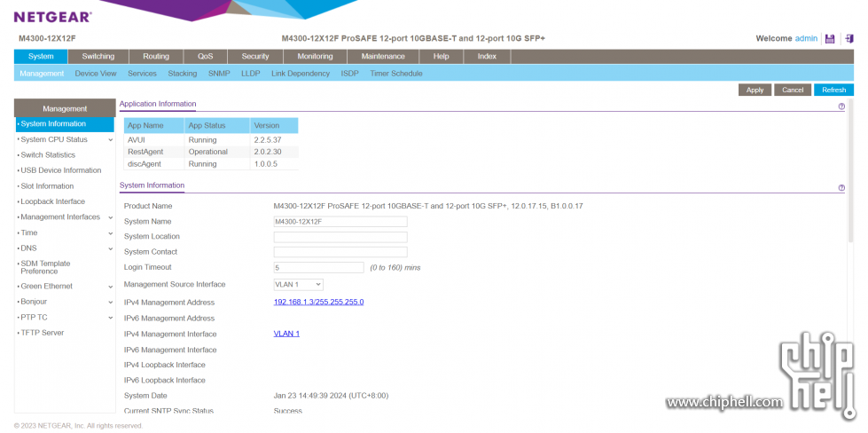
Task: Open Management Source Interface VLAN dropdown
Action: coord(299,284)
